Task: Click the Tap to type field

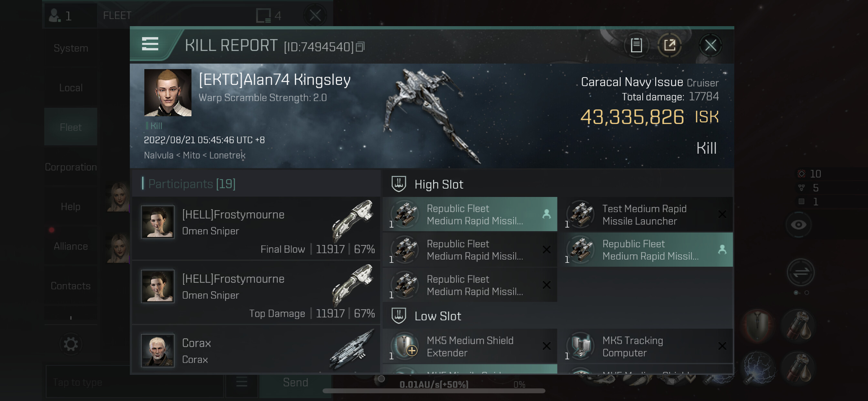Action: click(134, 382)
